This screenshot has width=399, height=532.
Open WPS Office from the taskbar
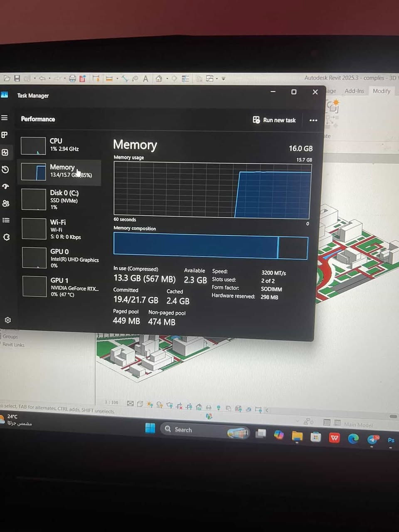(335, 438)
